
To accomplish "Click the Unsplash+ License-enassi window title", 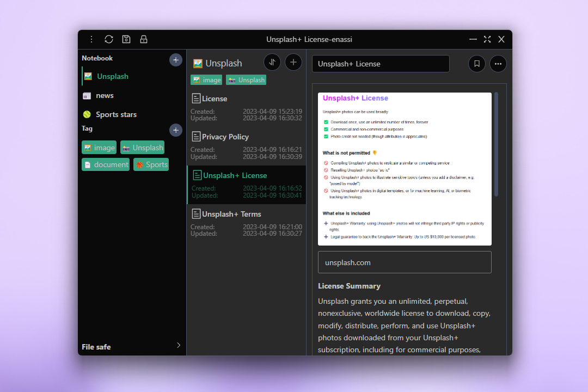I will (309, 39).
